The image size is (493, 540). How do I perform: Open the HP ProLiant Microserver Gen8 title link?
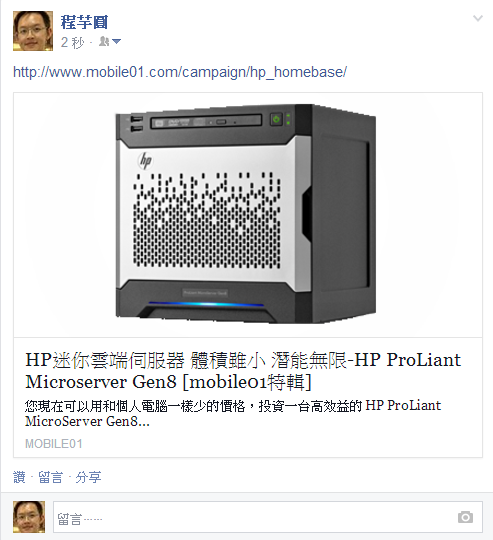click(x=243, y=371)
